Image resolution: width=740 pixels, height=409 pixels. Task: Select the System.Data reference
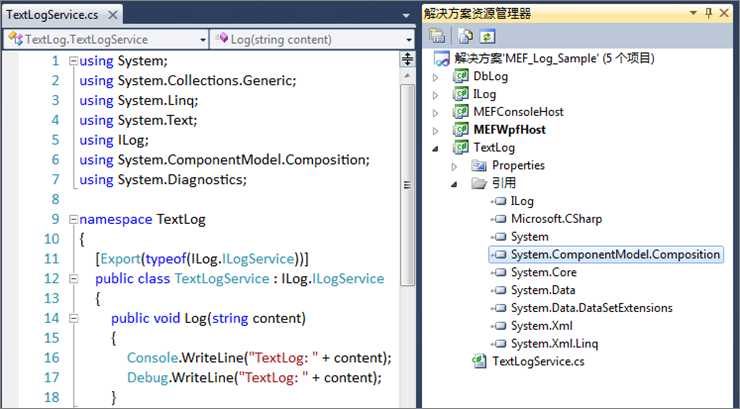coord(543,290)
